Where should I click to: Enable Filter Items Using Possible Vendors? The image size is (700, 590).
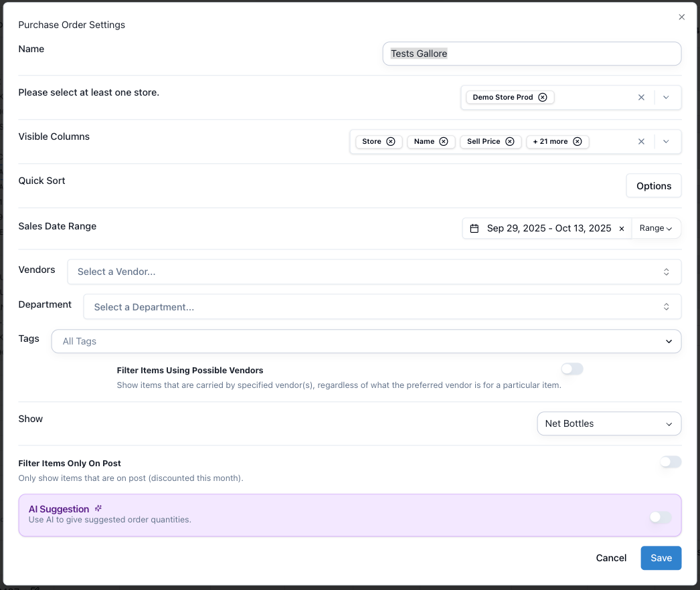[572, 369]
